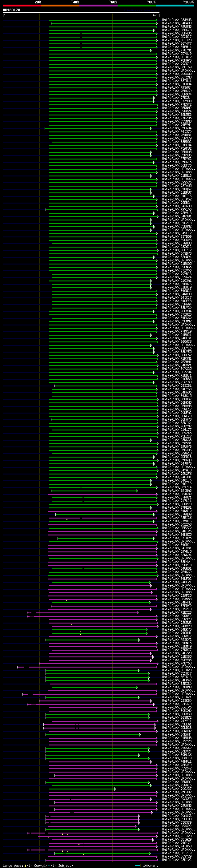Open hit UniRef100_Q7RXS4
Image resolution: width=197 pixels, height=868 pixels.
[177, 98]
